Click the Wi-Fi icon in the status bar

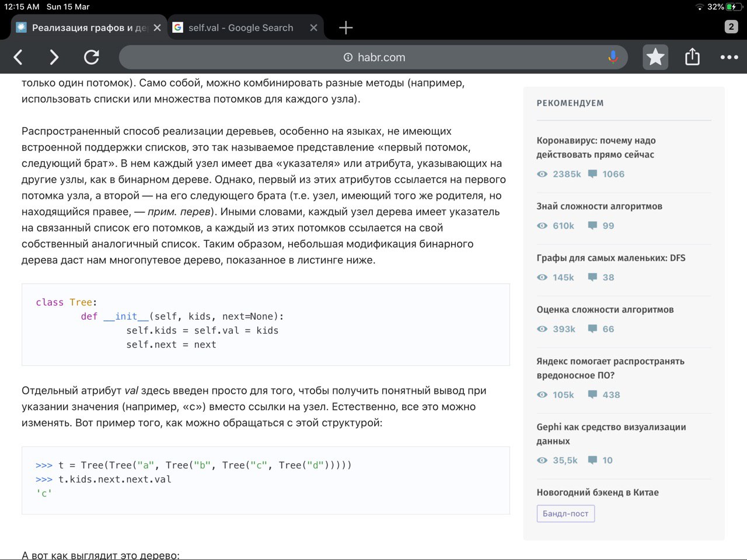coord(700,7)
